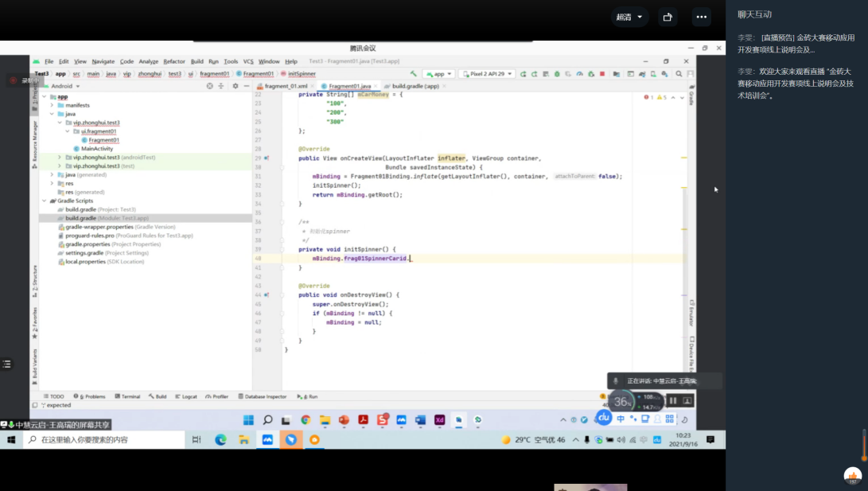The image size is (868, 491).
Task: Expand the manifests folder
Action: (x=52, y=105)
